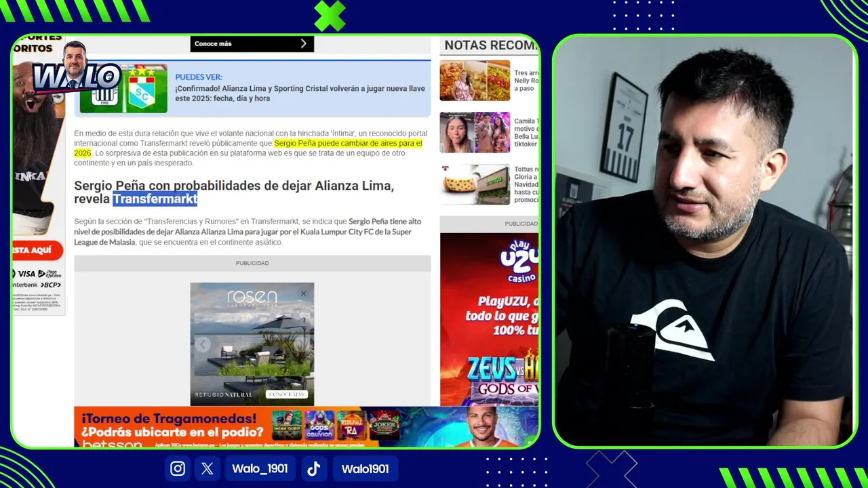Open the 'Camila... Bella Luz tiktoker' article link
868x488 pixels.
[526, 132]
